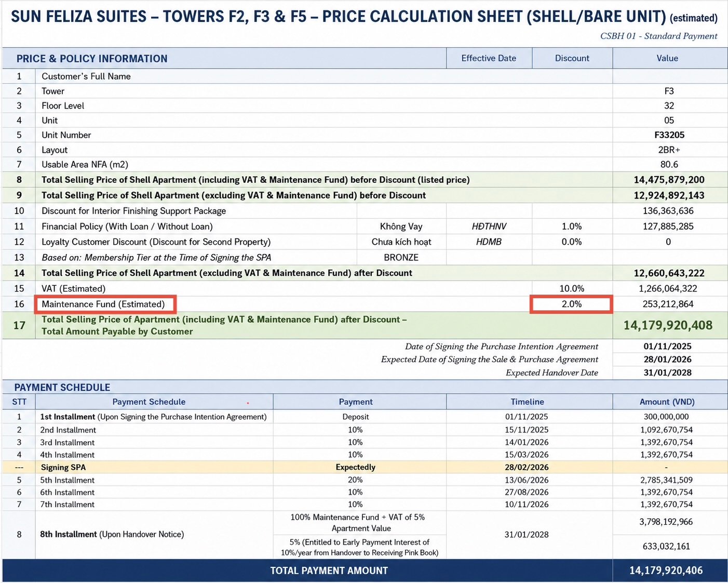Image resolution: width=728 pixels, height=583 pixels.
Task: Select total payable amount 14,179,920,408
Action: (668, 325)
